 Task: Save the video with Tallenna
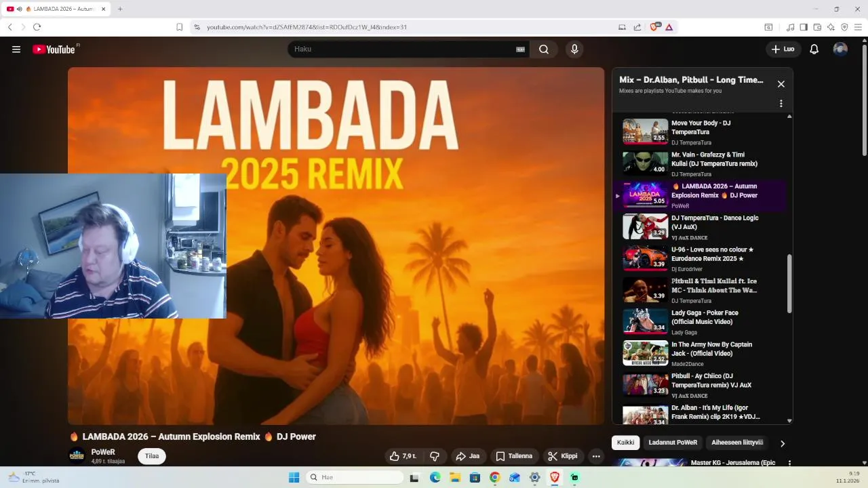coord(514,456)
